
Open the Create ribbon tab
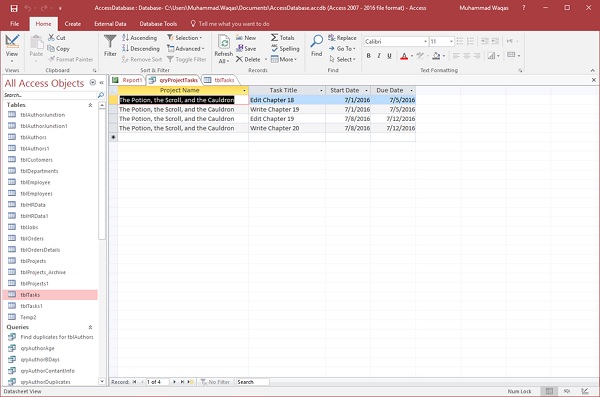[x=73, y=24]
